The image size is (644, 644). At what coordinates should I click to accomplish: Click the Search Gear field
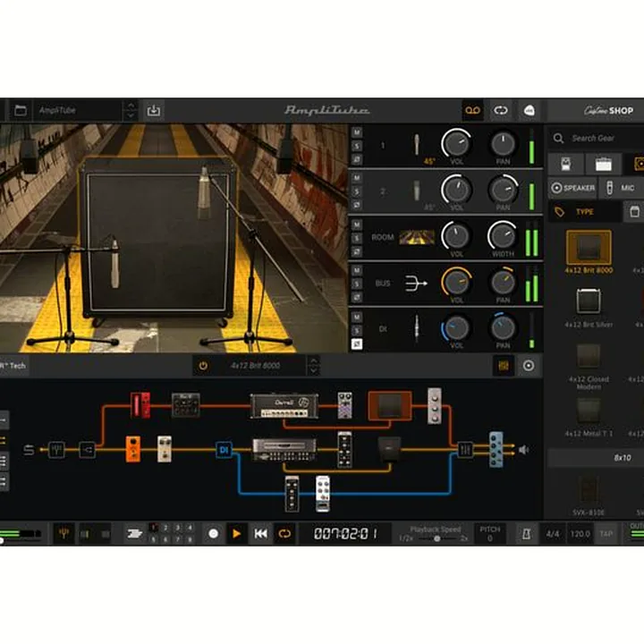pyautogui.click(x=597, y=138)
